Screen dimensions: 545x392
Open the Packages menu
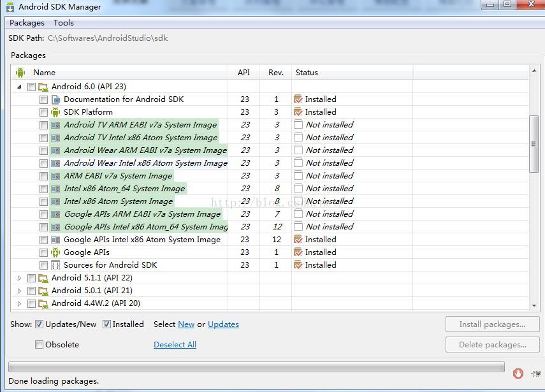tap(27, 23)
